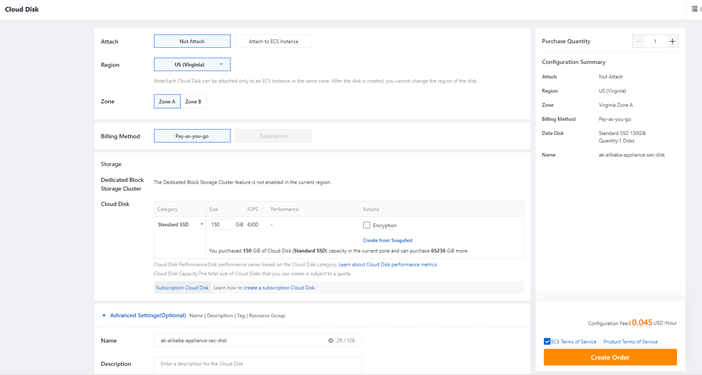
Task: Enable the Encryption checkbox
Action: click(367, 225)
